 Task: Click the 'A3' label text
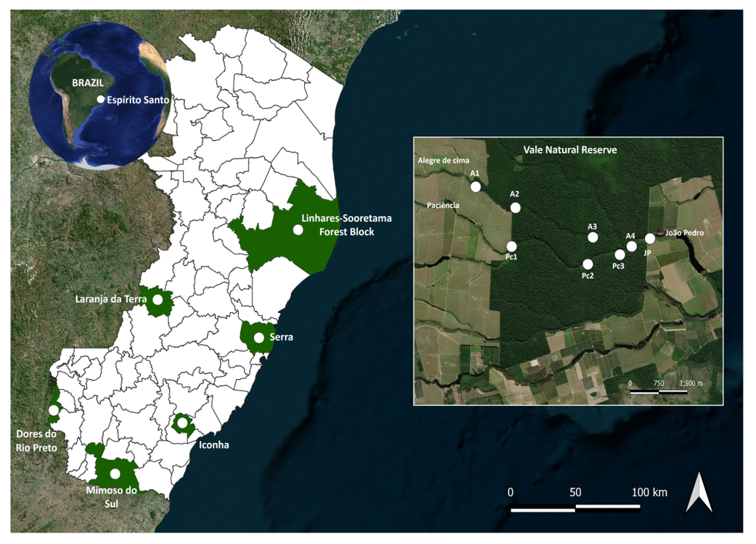[593, 227]
